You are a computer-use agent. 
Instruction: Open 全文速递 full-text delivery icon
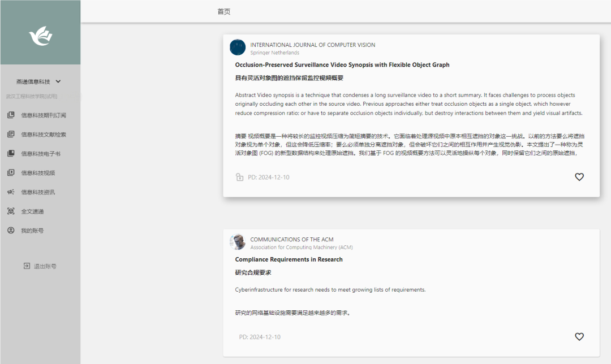10,211
